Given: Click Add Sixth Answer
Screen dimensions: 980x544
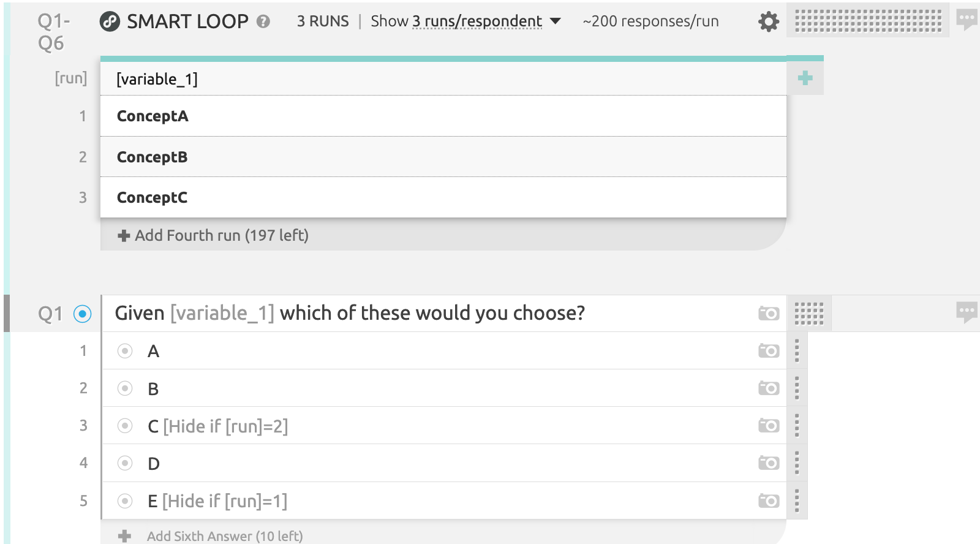Looking at the screenshot, I should pos(211,536).
